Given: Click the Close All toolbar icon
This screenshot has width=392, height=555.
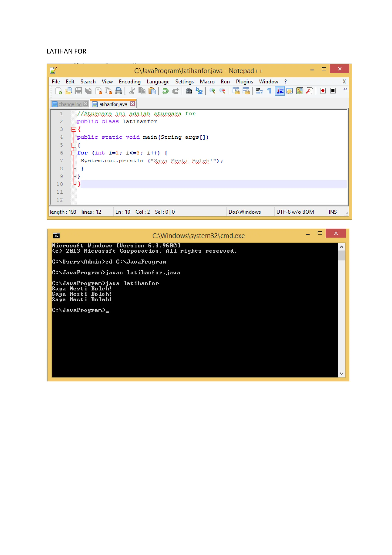Looking at the screenshot, I should click(x=109, y=91).
